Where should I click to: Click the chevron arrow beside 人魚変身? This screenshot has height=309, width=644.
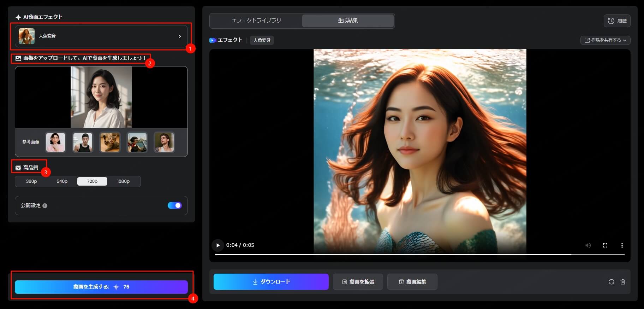[180, 36]
